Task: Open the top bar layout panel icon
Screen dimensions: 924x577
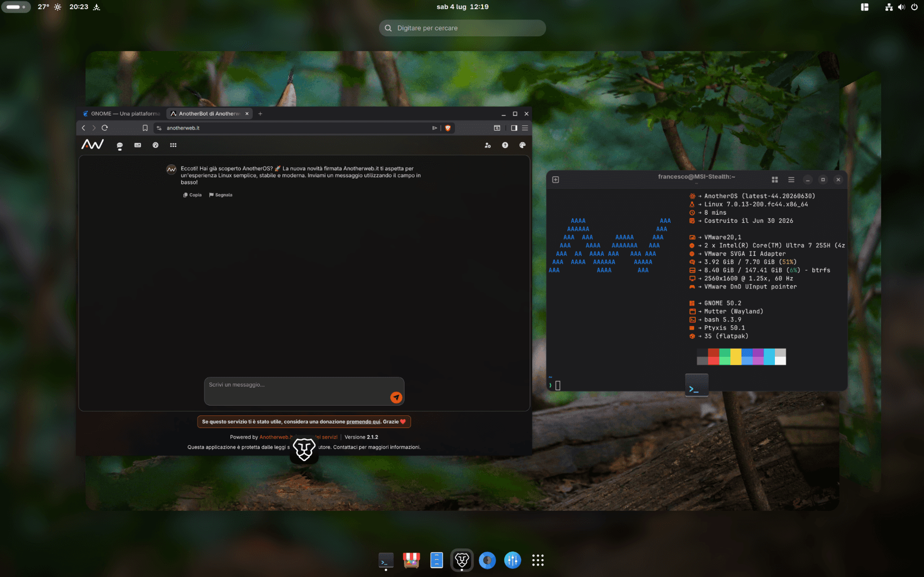Action: click(865, 7)
